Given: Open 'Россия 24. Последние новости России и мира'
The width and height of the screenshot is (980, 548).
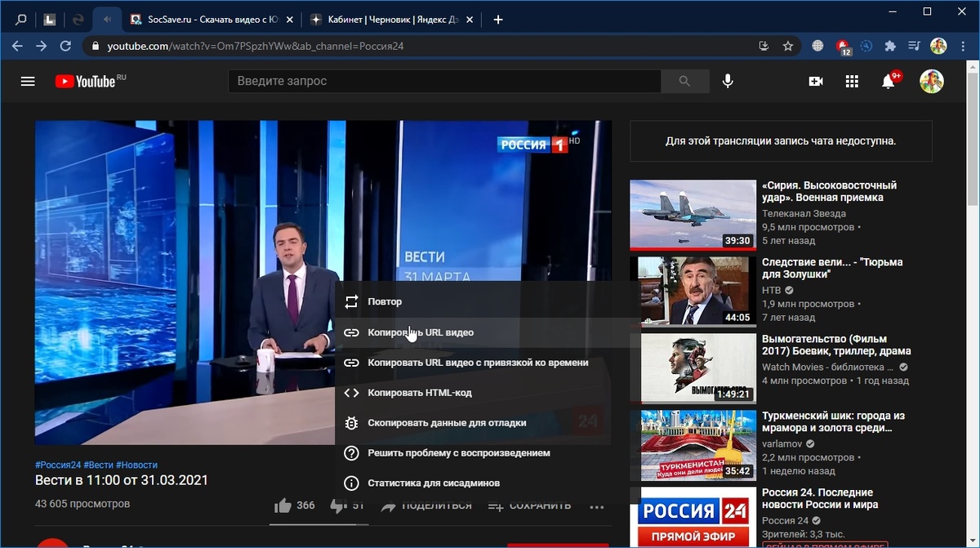Looking at the screenshot, I should click(x=820, y=498).
